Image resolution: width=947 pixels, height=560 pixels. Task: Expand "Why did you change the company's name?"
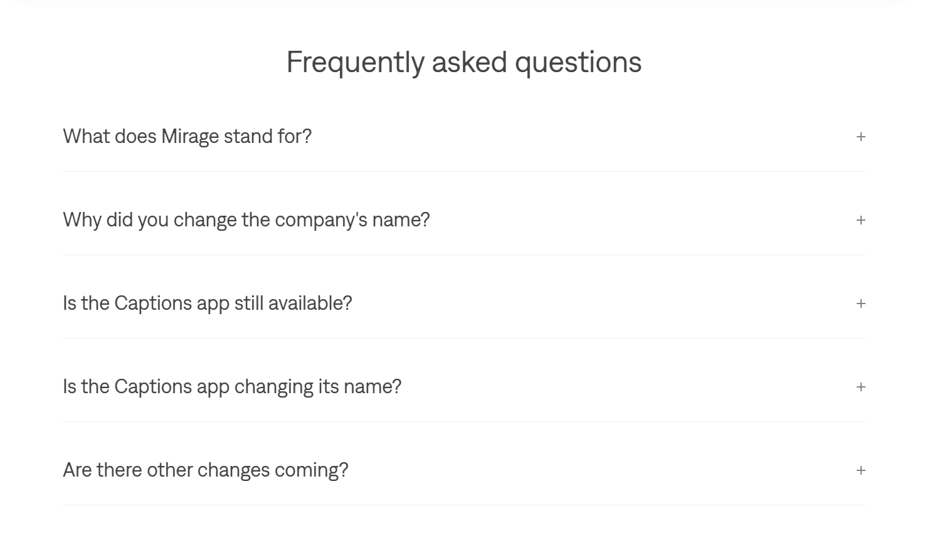tap(246, 220)
